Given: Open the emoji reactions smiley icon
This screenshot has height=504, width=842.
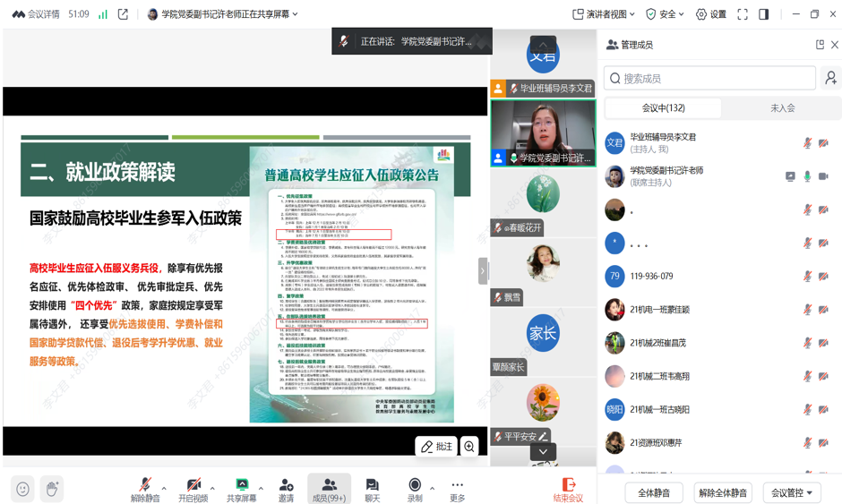Looking at the screenshot, I should (x=23, y=489).
